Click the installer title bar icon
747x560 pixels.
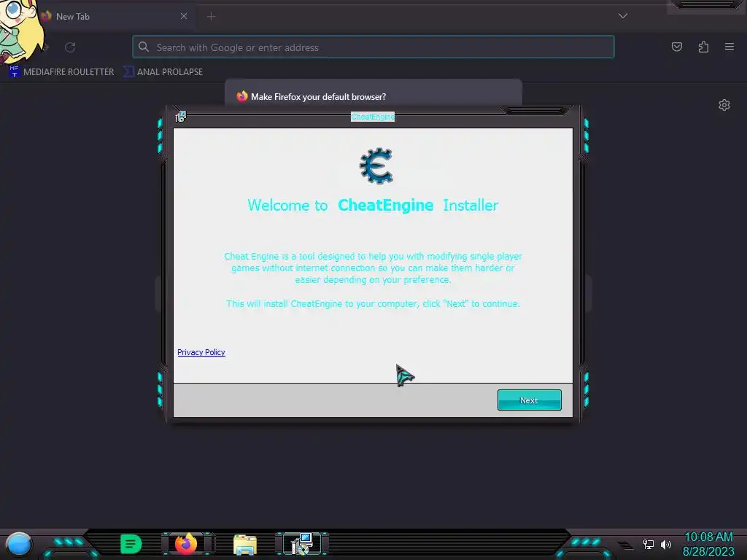click(x=180, y=117)
